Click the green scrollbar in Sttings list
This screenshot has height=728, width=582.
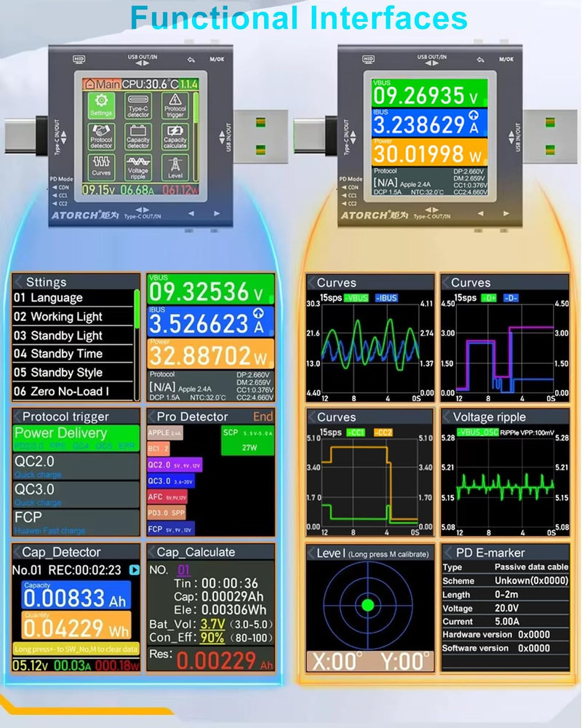coord(137,309)
